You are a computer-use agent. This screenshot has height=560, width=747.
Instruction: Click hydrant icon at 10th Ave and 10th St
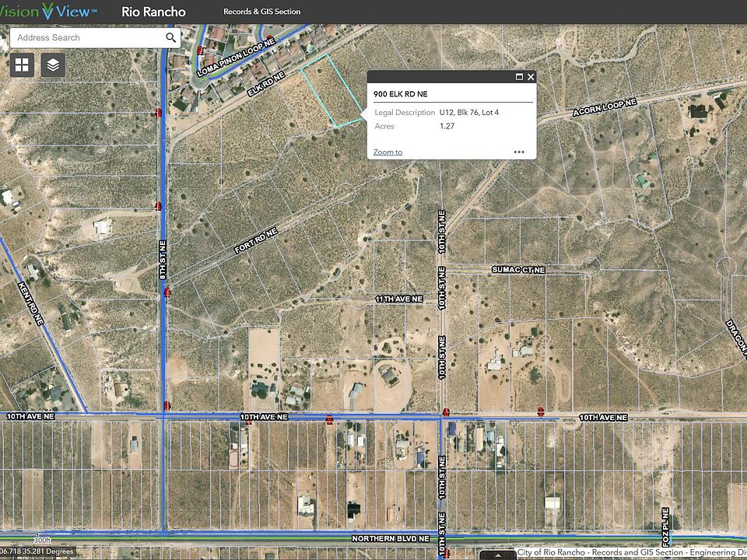[446, 412]
